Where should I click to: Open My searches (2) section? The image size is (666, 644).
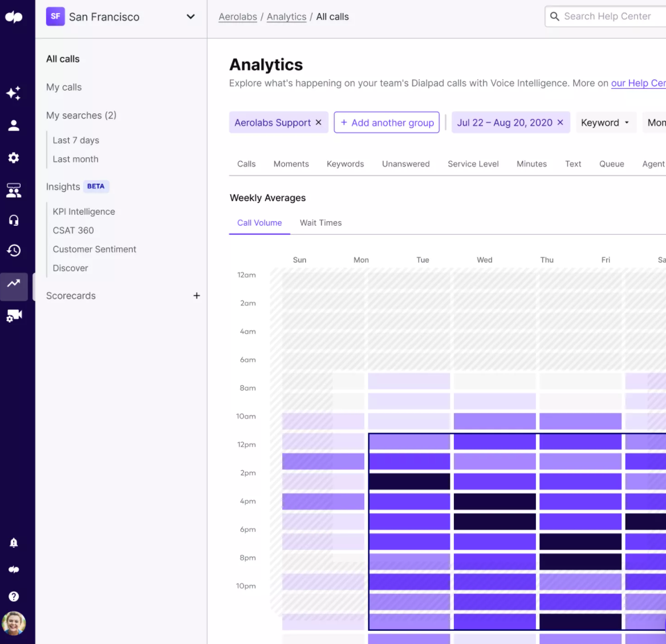[81, 116]
